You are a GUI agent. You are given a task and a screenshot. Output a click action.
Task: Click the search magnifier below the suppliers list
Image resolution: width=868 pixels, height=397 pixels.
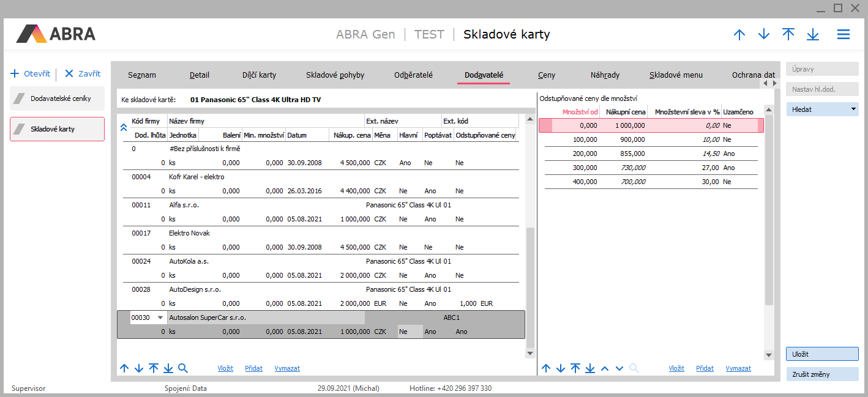[x=182, y=368]
